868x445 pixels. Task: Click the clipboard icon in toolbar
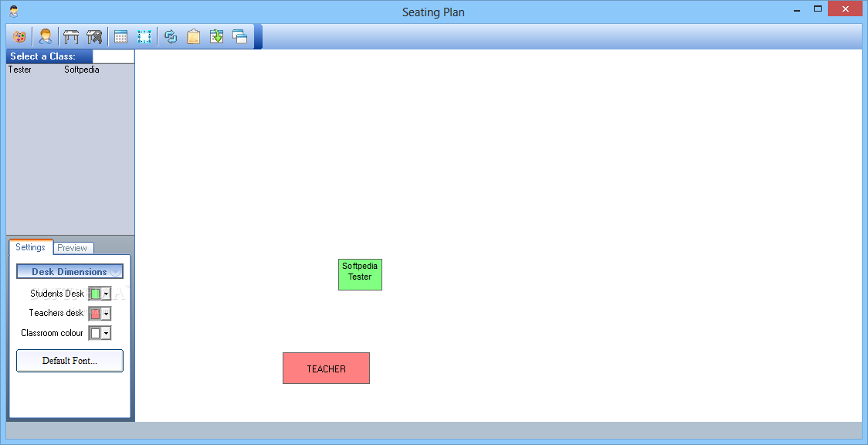click(193, 37)
